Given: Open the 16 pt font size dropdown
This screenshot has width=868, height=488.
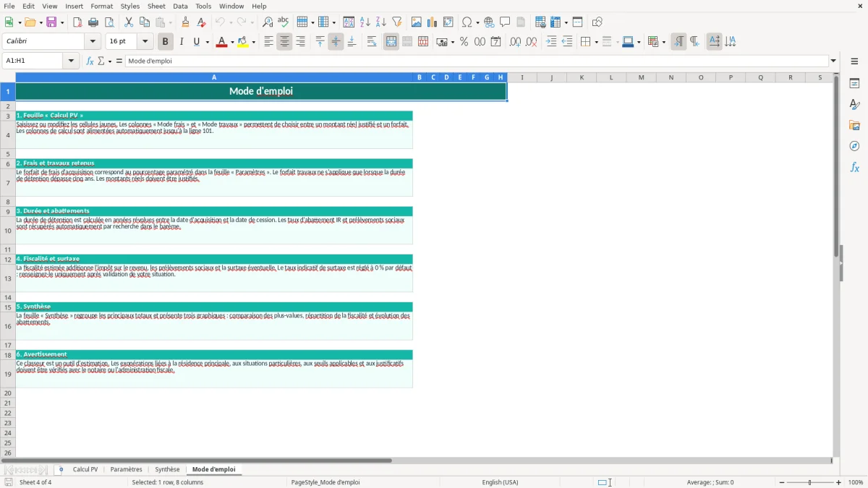Looking at the screenshot, I should point(145,42).
